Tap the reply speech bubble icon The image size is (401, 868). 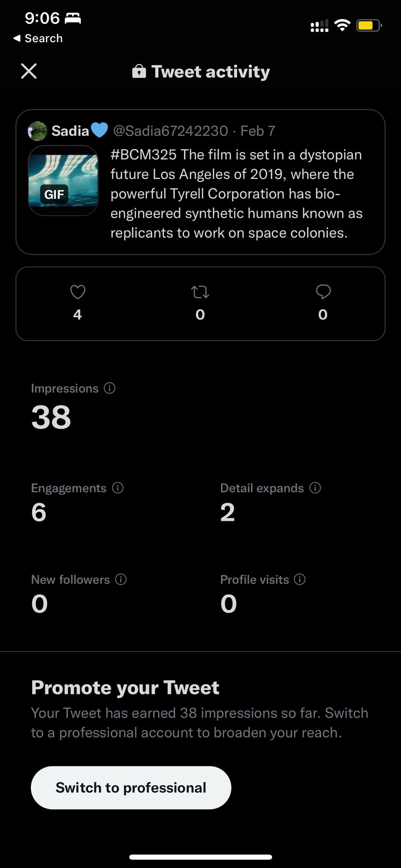click(x=323, y=292)
